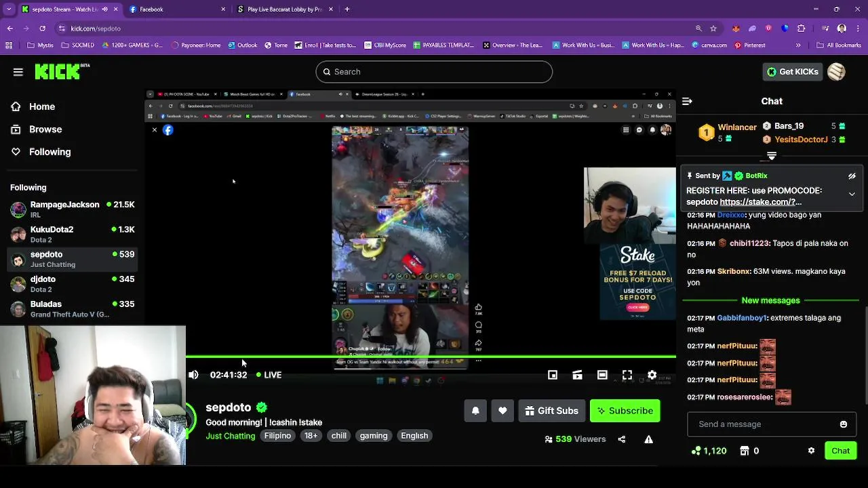The image size is (868, 488).
Task: Open Chrome three-dot menu
Action: 858,28
